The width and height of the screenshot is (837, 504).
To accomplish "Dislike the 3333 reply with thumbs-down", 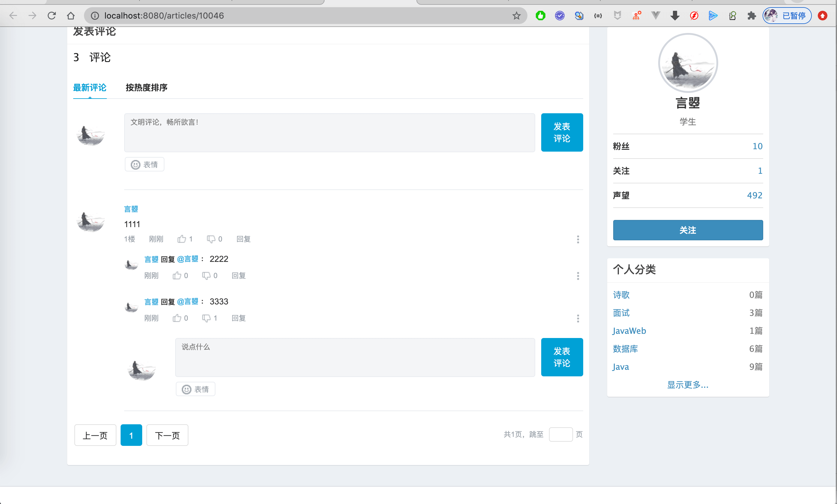I will coord(206,318).
